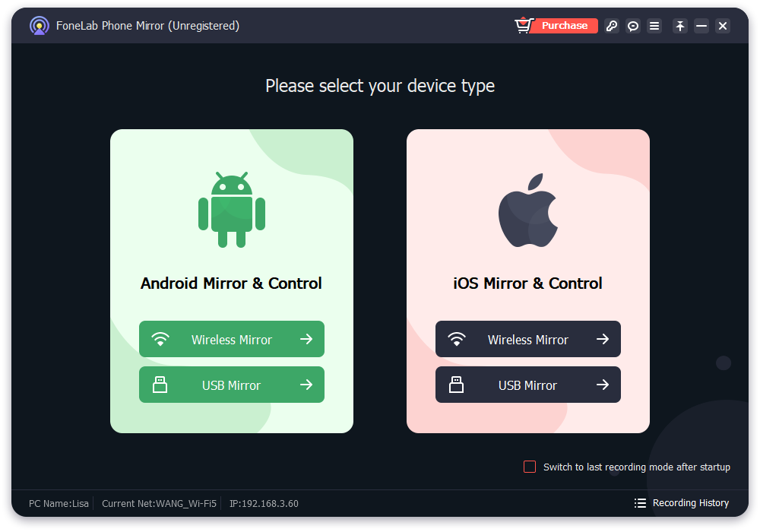Click the Apple logo icon
Viewport: 760px width, 532px height.
[x=528, y=211]
